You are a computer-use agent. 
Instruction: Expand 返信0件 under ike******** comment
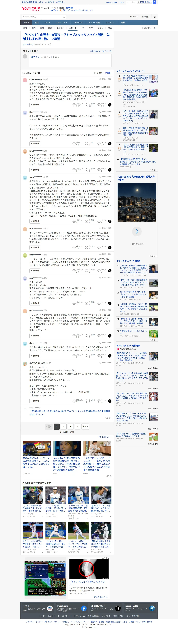35,143
